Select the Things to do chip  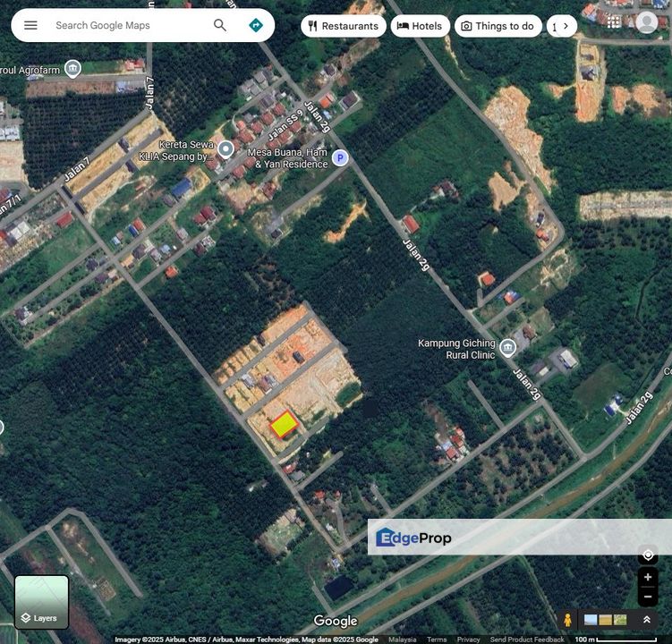498,26
